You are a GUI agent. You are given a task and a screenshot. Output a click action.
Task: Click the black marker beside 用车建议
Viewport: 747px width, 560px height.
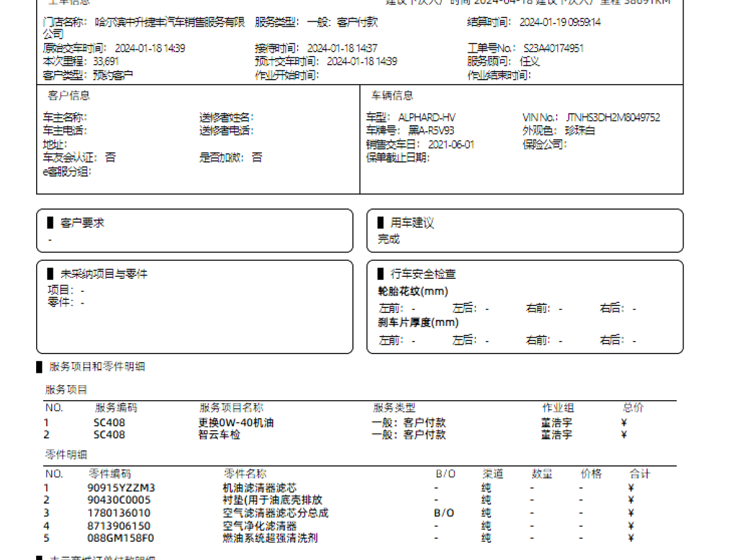380,223
